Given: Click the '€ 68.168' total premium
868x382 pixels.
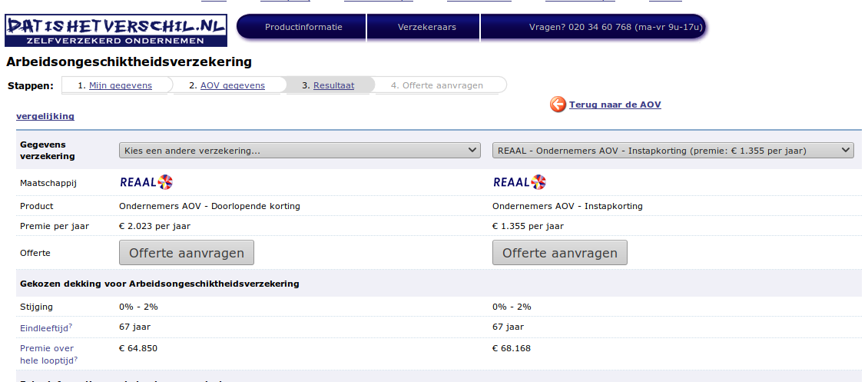Looking at the screenshot, I should [512, 348].
